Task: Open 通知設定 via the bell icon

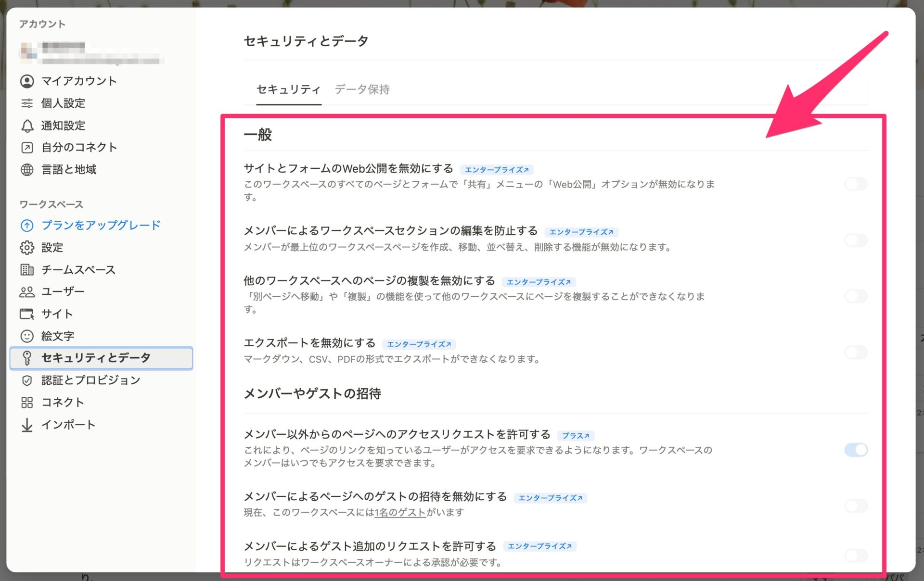Action: click(x=27, y=126)
